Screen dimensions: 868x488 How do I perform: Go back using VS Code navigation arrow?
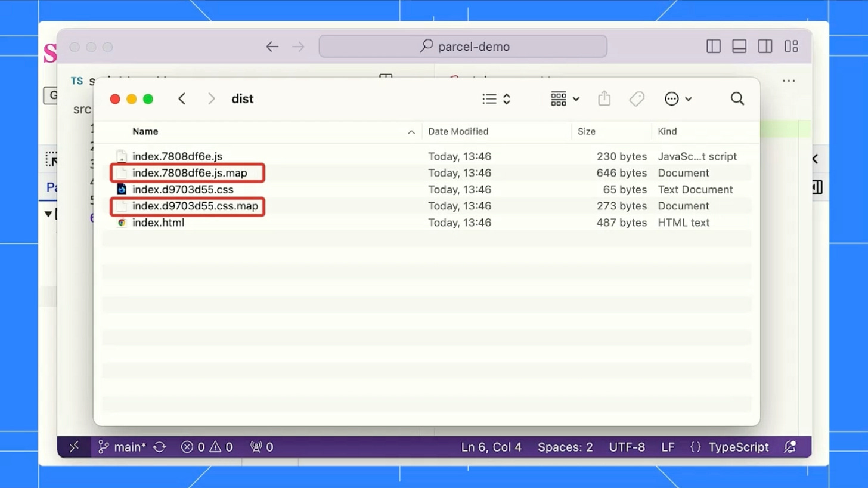coord(272,47)
